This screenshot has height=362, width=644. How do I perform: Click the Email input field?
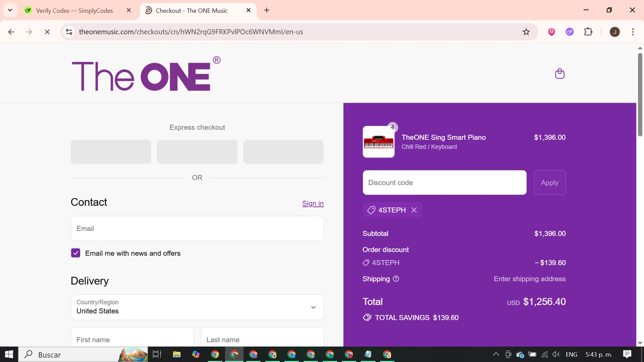pos(197,229)
